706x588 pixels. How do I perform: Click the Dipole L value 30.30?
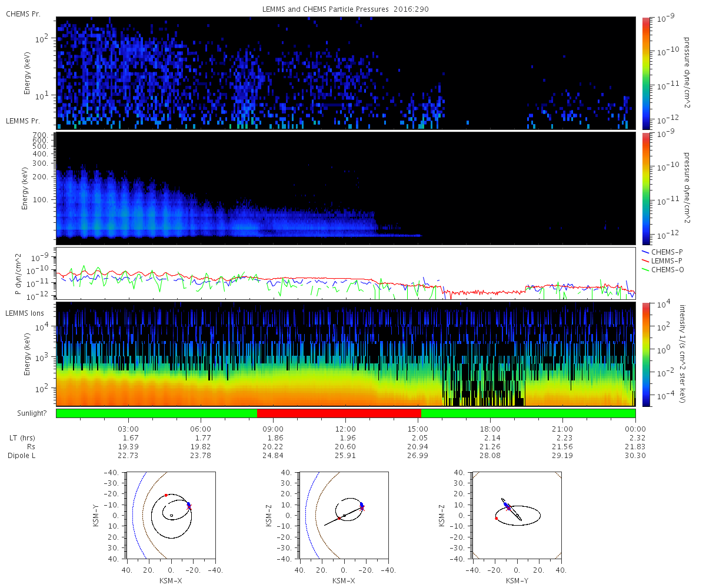(635, 455)
